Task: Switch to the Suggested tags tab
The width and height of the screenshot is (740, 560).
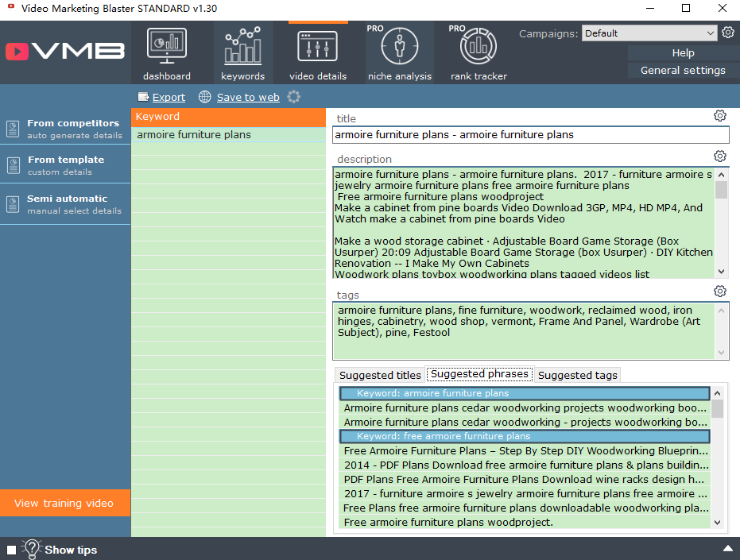Action: pos(577,375)
